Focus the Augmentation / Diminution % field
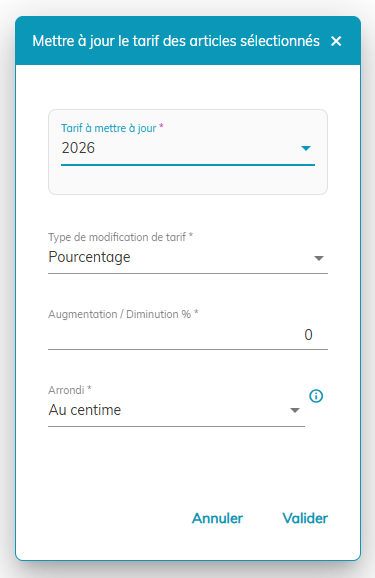The width and height of the screenshot is (375, 578). coord(188,335)
